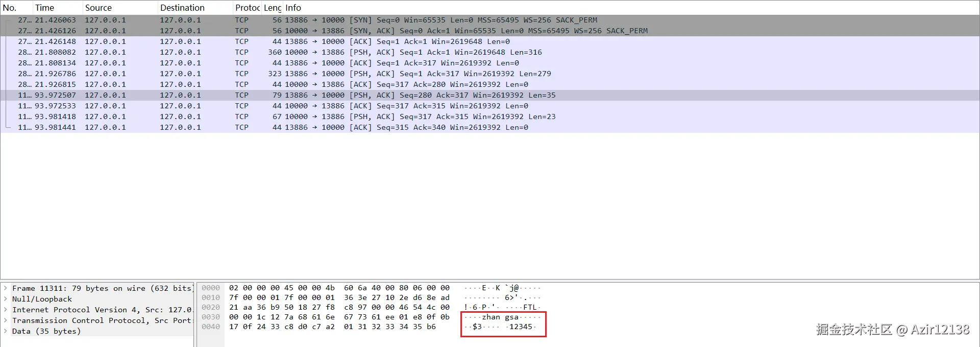
Task: Select the packet with Len=316
Action: pos(490,52)
